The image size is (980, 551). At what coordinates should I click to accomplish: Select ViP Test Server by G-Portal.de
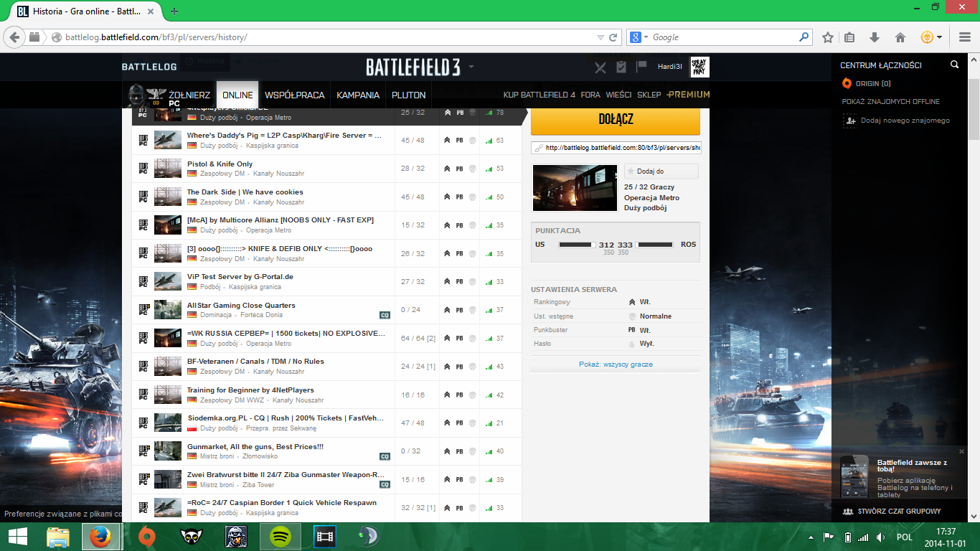click(327, 281)
